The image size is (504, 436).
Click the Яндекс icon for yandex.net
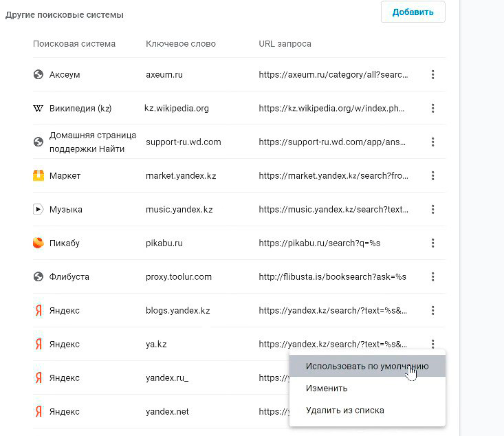pyautogui.click(x=39, y=411)
